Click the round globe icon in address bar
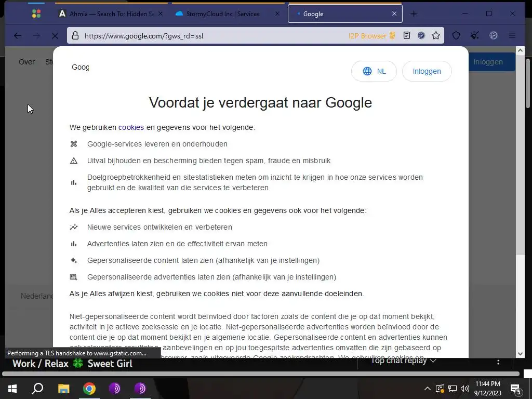 [421, 36]
